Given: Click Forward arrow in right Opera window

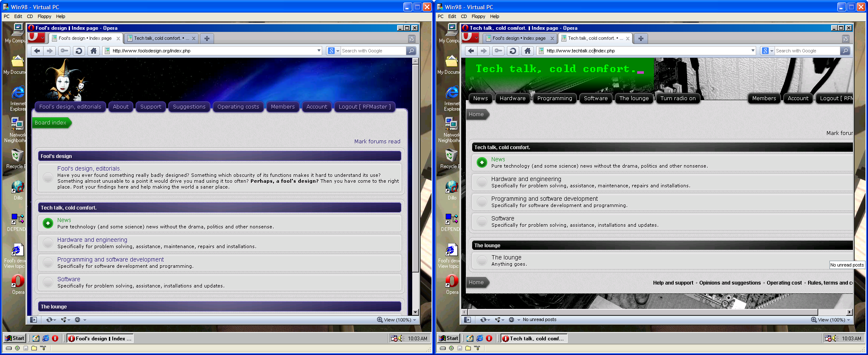Looking at the screenshot, I should pos(484,51).
